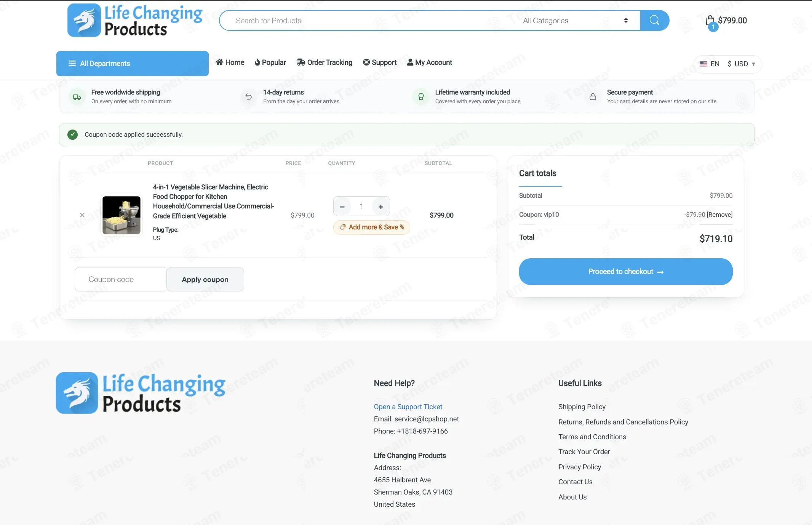Remove the vip10 coupon
812x525 pixels.
[x=719, y=214]
